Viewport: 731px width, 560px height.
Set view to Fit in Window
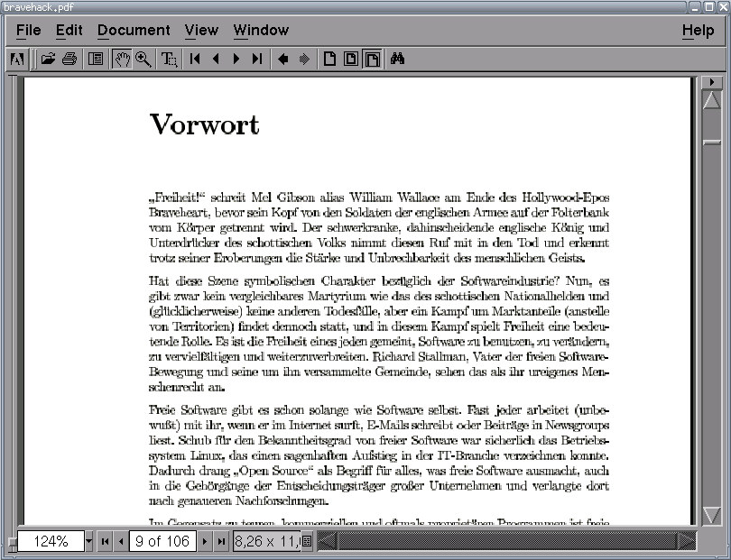click(x=350, y=60)
